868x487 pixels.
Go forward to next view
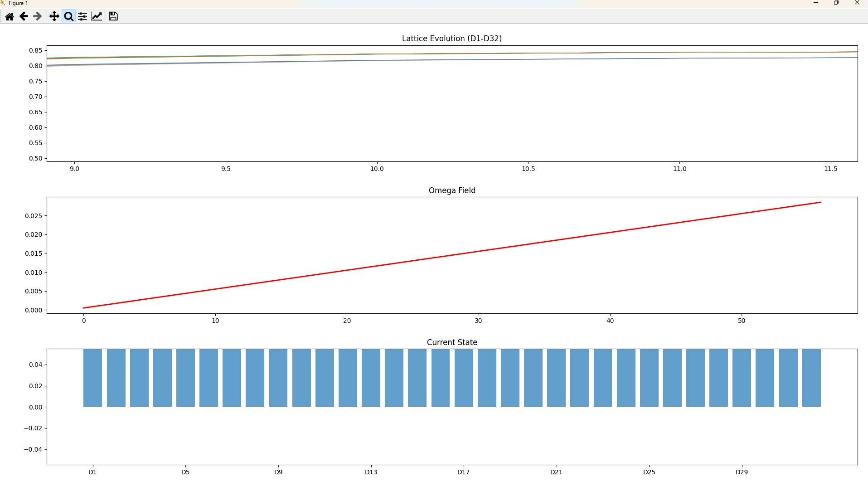(38, 17)
